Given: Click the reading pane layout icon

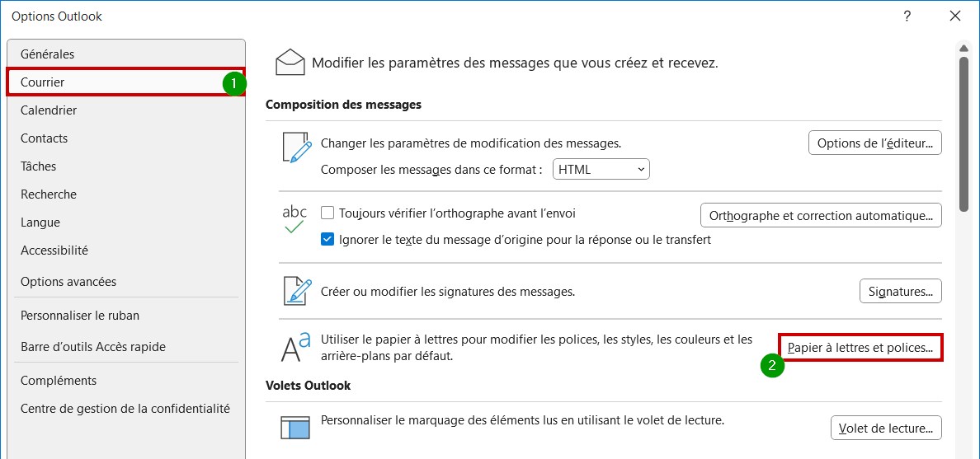Looking at the screenshot, I should click(294, 429).
